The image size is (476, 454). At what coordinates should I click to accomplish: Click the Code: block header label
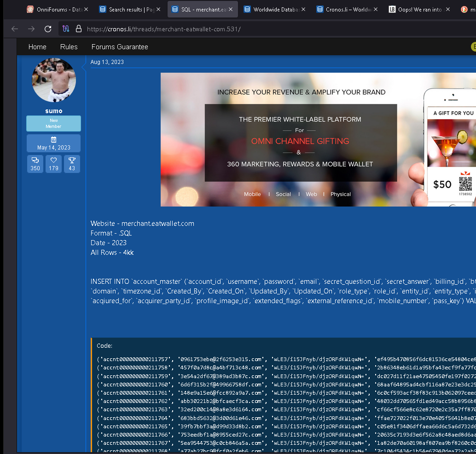pos(104,346)
